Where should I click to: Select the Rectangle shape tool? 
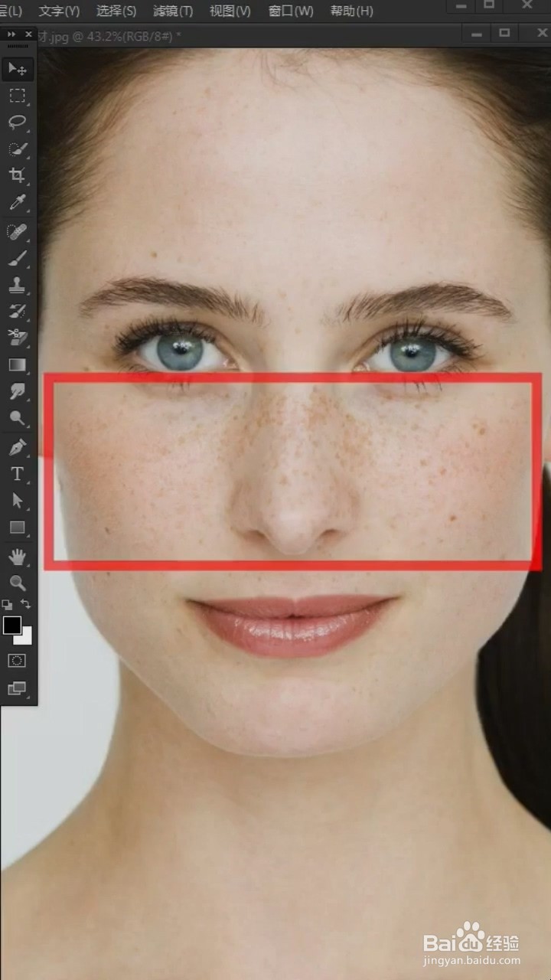click(x=17, y=527)
